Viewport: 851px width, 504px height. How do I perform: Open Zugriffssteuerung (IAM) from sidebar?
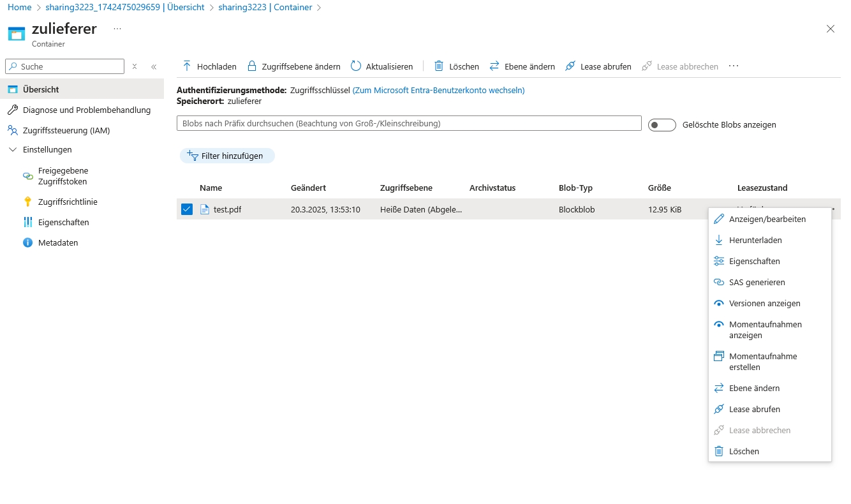coord(66,130)
